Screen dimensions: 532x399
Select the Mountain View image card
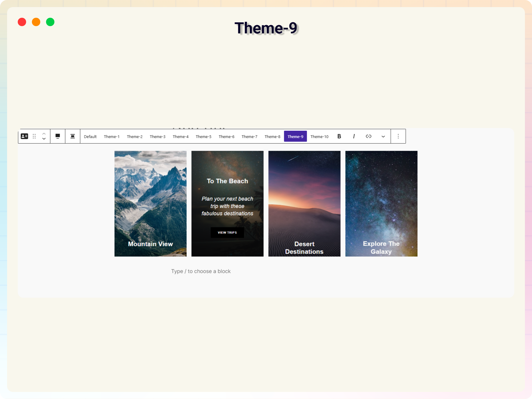[150, 203]
